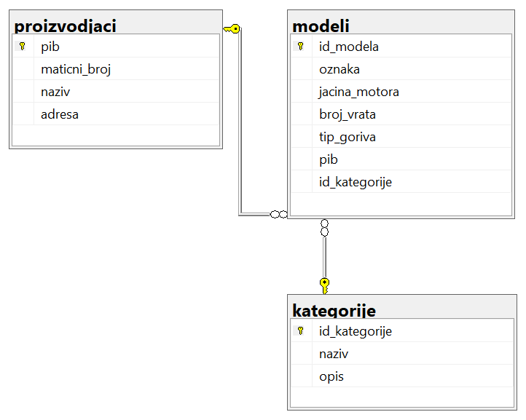
Task: Click the key icon beside id_kategorije in kategorije
Action: [301, 331]
